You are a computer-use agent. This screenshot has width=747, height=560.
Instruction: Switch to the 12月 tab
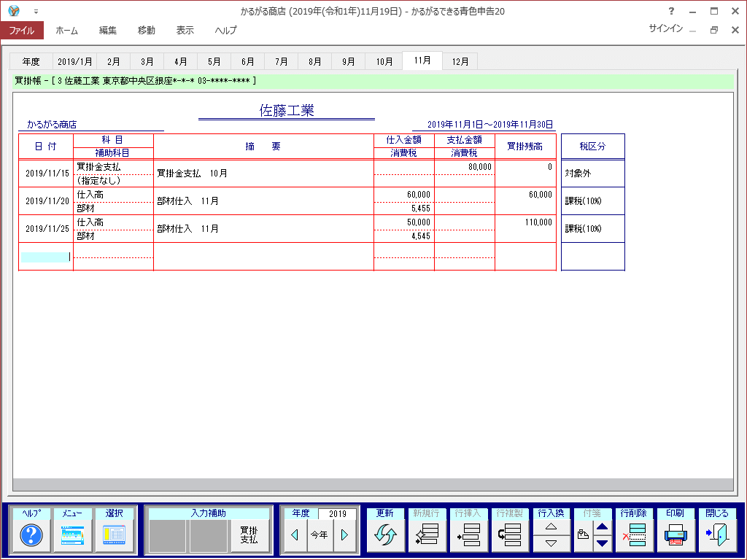[x=460, y=61]
